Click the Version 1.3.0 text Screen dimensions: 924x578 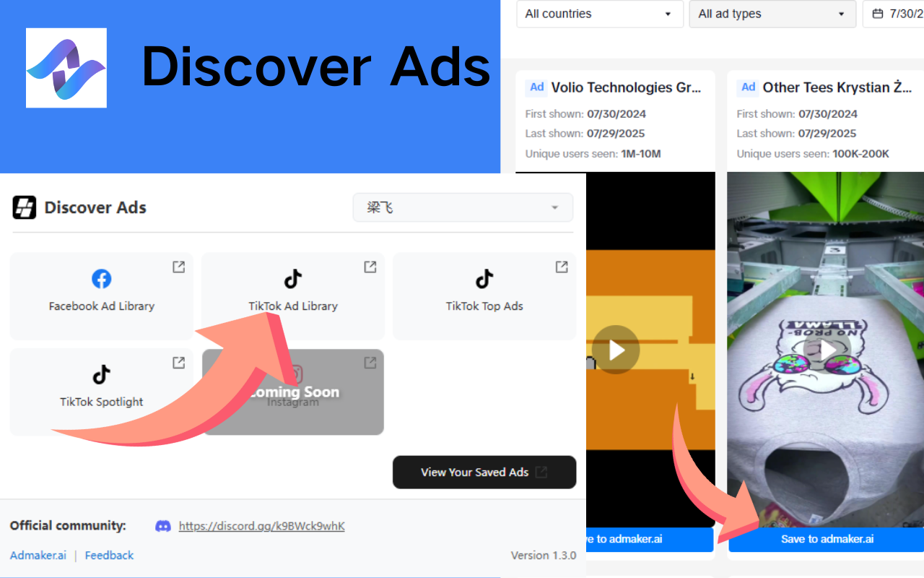click(544, 556)
